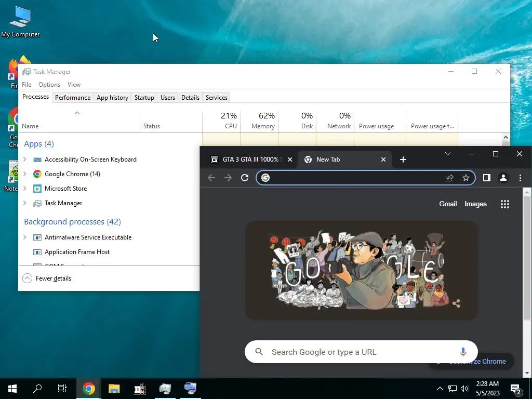This screenshot has height=399, width=532.
Task: Share the Google Doodle
Action: pyautogui.click(x=456, y=303)
